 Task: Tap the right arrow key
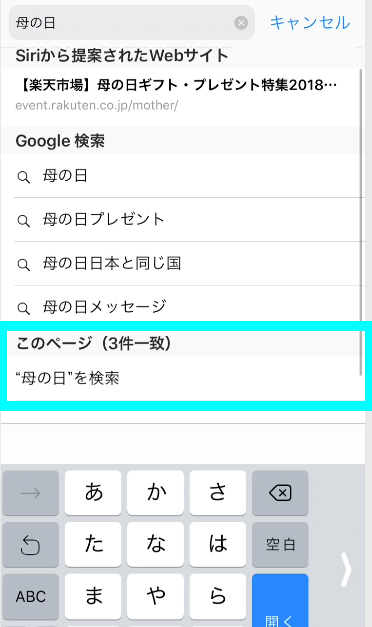click(x=31, y=493)
